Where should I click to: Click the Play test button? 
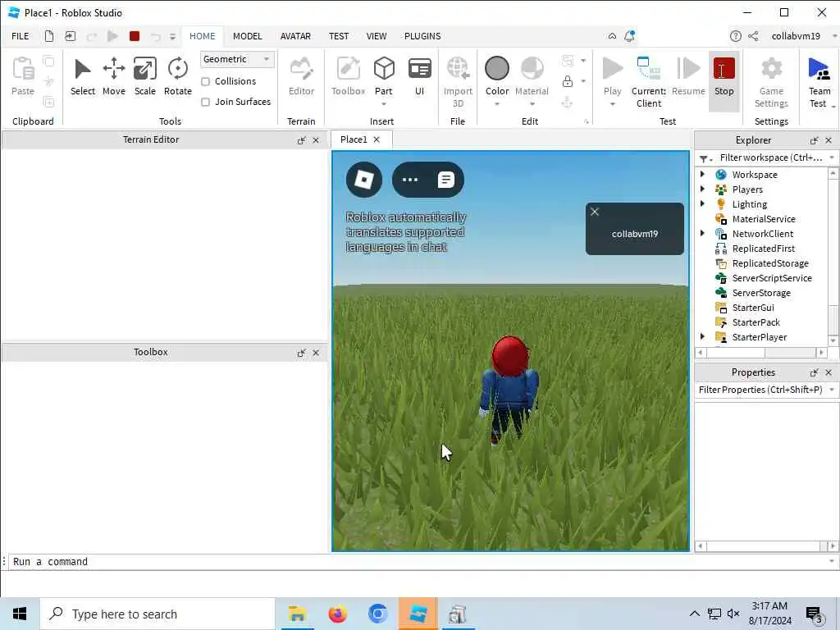(612, 76)
